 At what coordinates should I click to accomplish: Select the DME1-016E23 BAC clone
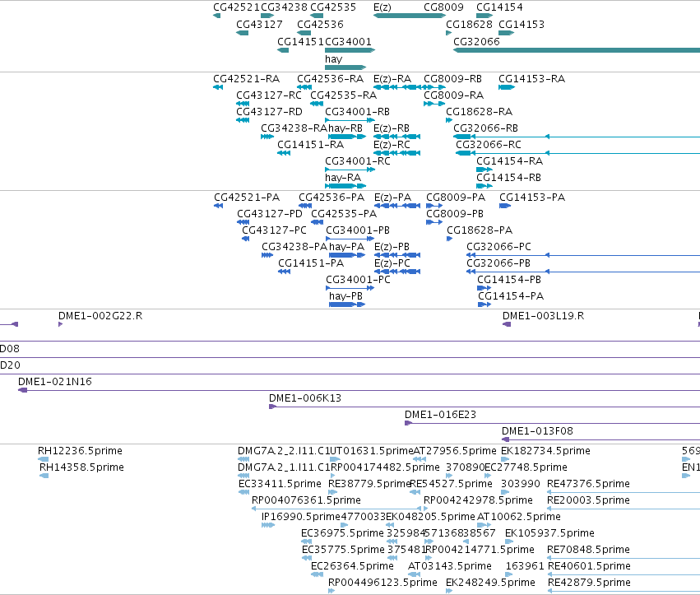coord(440,415)
